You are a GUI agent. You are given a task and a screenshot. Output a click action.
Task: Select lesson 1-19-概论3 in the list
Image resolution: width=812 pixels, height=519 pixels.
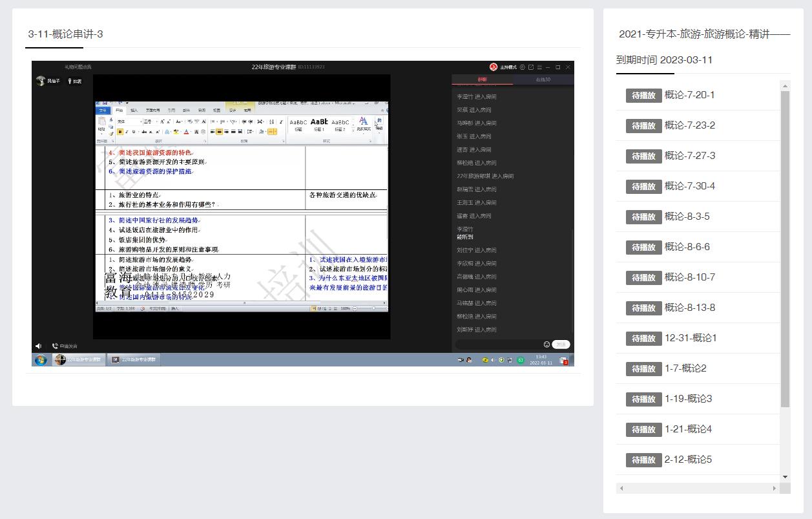click(688, 399)
